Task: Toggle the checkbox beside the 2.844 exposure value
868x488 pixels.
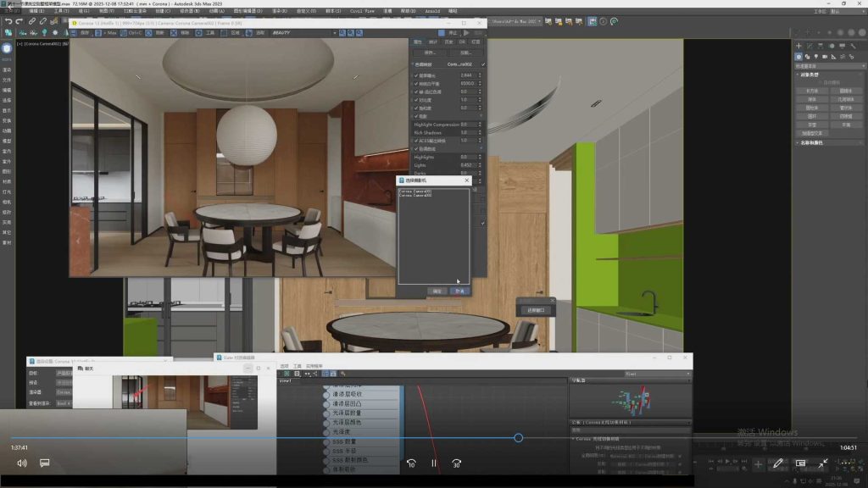Action: (x=416, y=75)
